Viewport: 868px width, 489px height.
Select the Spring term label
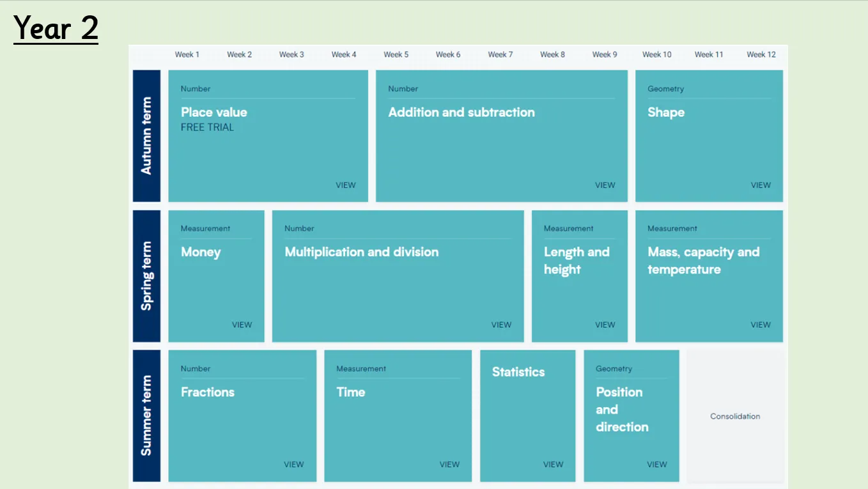146,276
